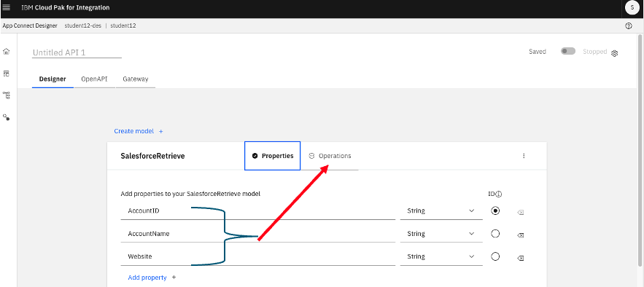Click the SalesforceRetrieve model name

tap(152, 156)
